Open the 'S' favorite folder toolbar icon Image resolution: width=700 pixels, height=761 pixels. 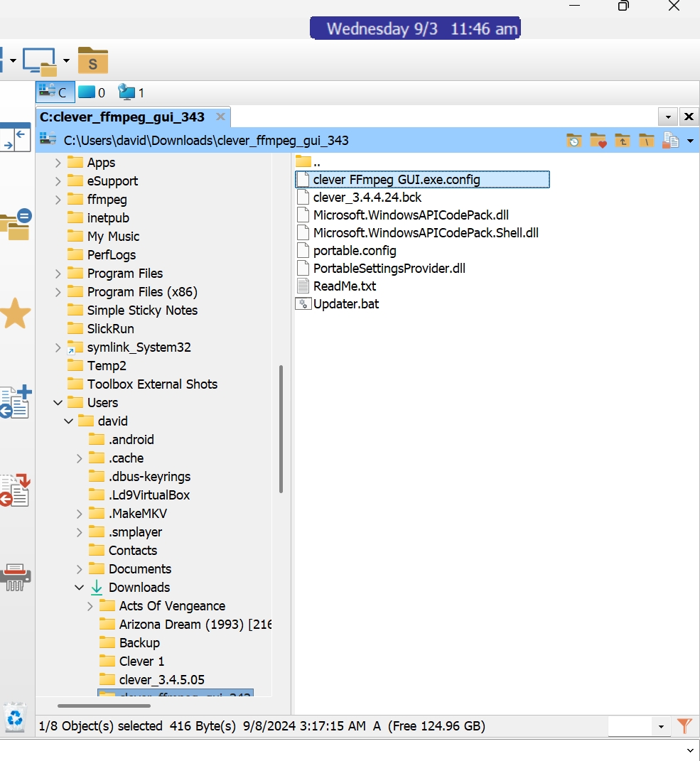pyautogui.click(x=92, y=60)
